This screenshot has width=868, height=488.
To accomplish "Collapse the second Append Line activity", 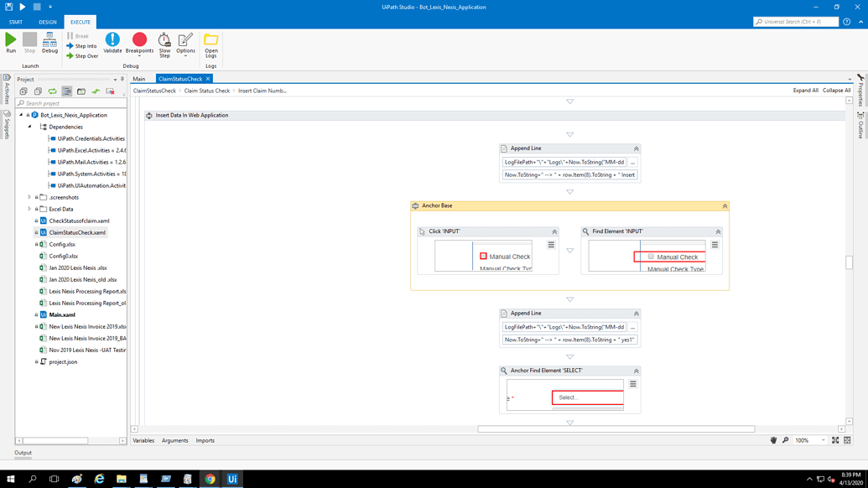I will click(637, 314).
